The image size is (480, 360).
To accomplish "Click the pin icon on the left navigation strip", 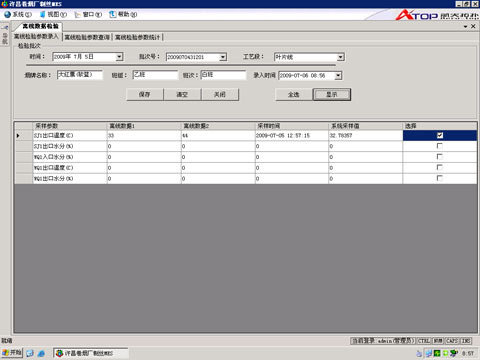I will (5, 27).
